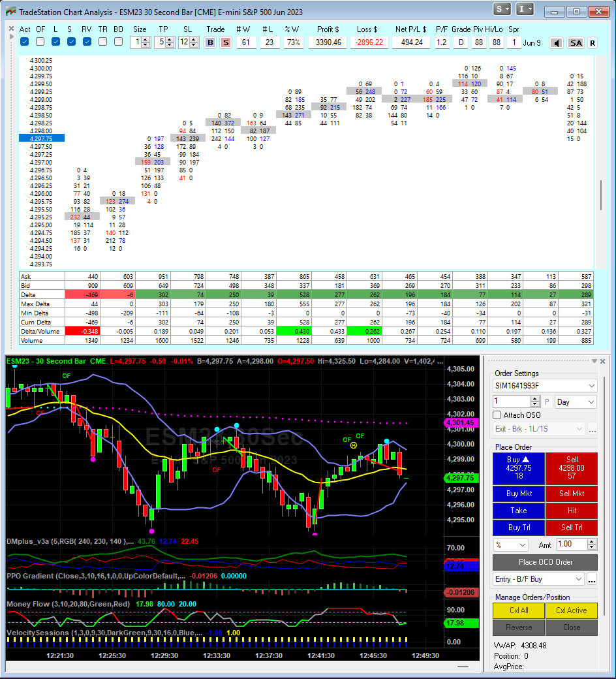Open the order panel triangle menu
Viewport: 616px width, 679px height.
tap(594, 361)
